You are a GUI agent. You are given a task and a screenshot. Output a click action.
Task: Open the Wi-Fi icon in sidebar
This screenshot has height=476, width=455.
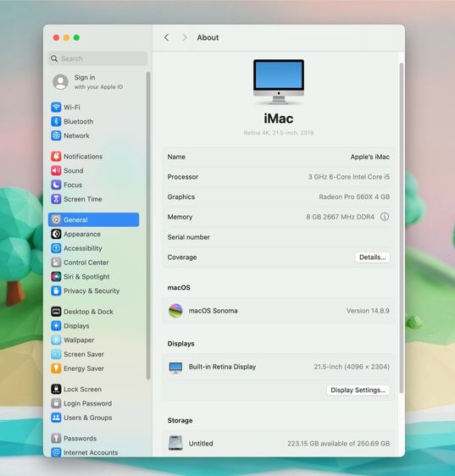coord(56,108)
